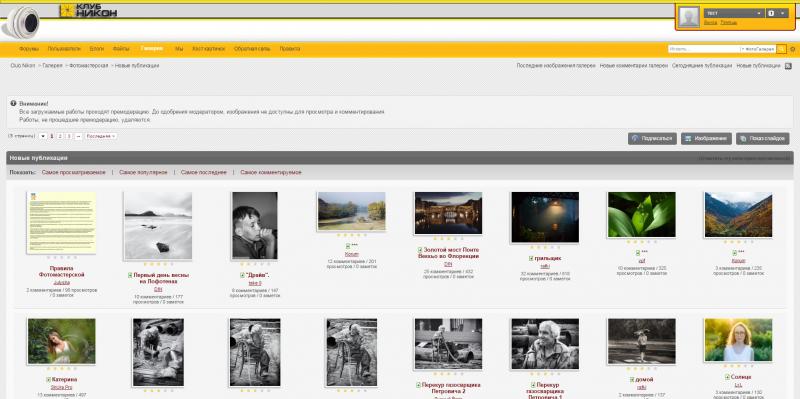Open the Катерина portrait thumbnail
The width and height of the screenshot is (800, 399).
[62, 341]
